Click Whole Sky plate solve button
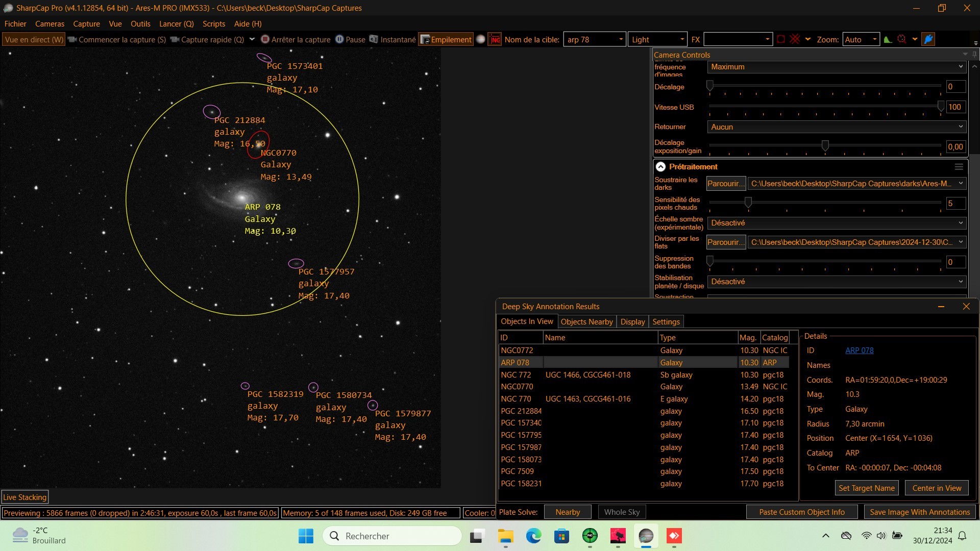Viewport: 980px width, 551px height. click(x=622, y=512)
